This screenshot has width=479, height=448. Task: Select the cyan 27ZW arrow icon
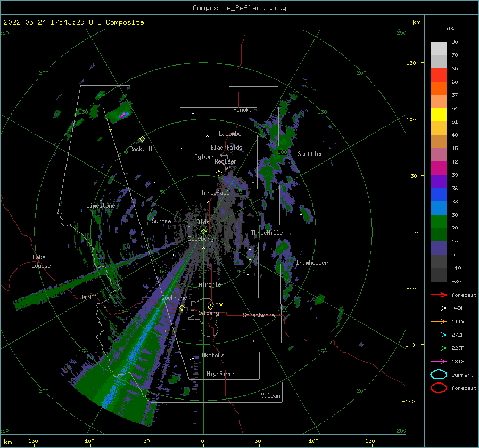[439, 335]
